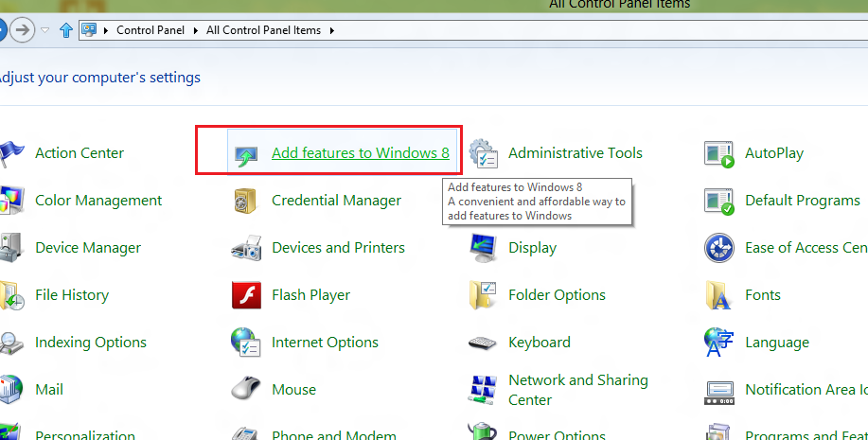Open the Devices and Printers link
868x440 pixels.
pyautogui.click(x=338, y=247)
